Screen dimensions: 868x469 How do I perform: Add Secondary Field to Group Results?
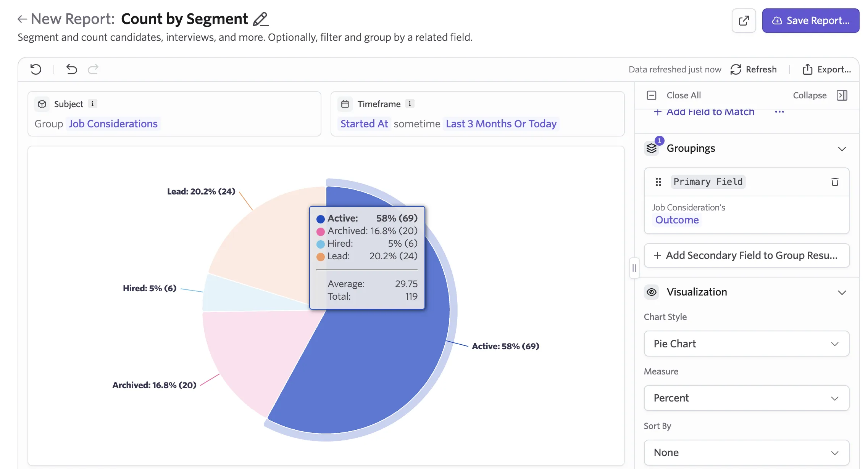click(x=747, y=255)
